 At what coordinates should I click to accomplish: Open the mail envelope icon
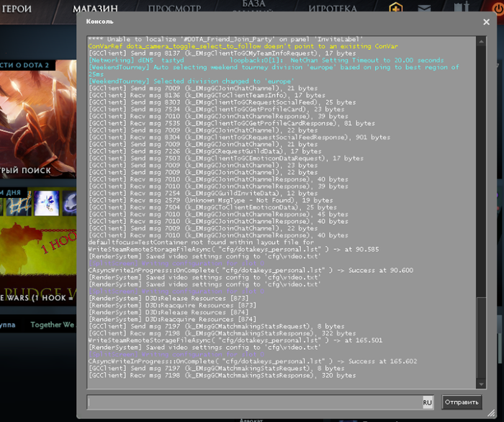pos(424,9)
